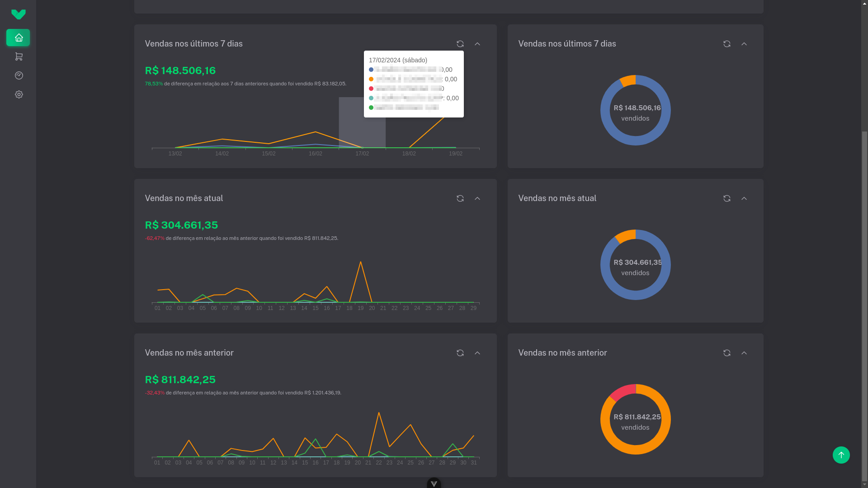This screenshot has width=868, height=488.
Task: Refresh the previous month donut chart
Action: coord(726,353)
